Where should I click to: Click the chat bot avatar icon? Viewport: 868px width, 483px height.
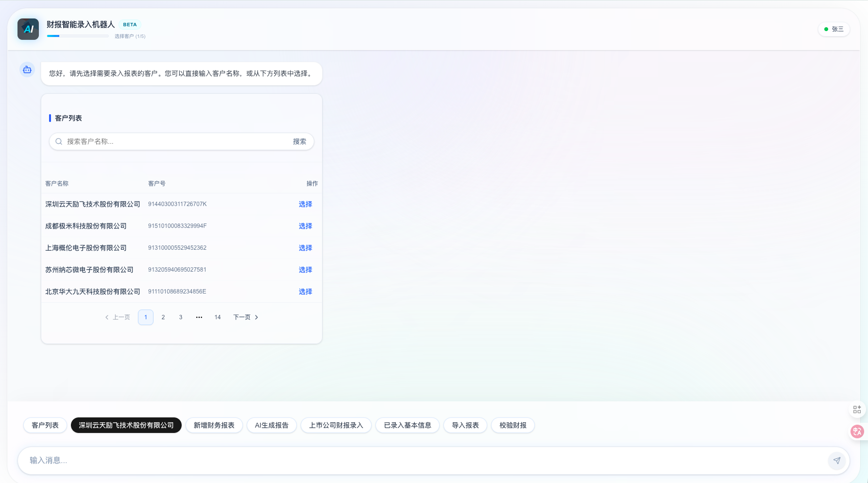(x=27, y=70)
